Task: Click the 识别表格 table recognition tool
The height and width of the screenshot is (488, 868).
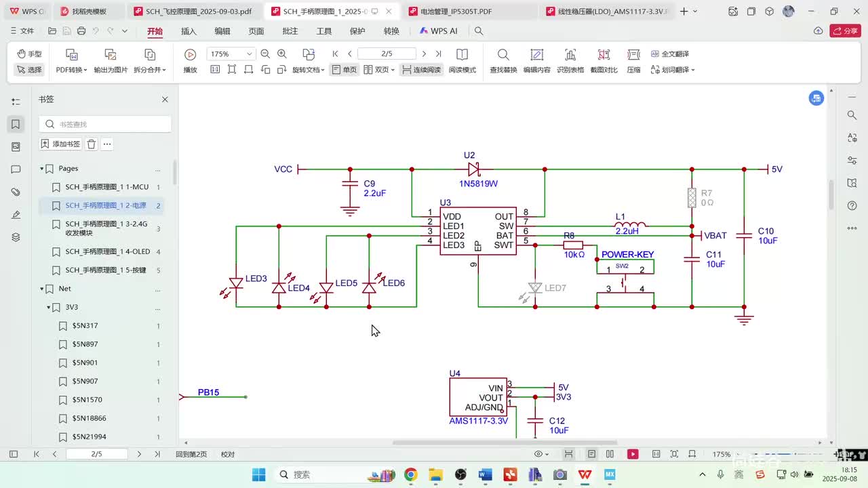Action: coord(570,60)
